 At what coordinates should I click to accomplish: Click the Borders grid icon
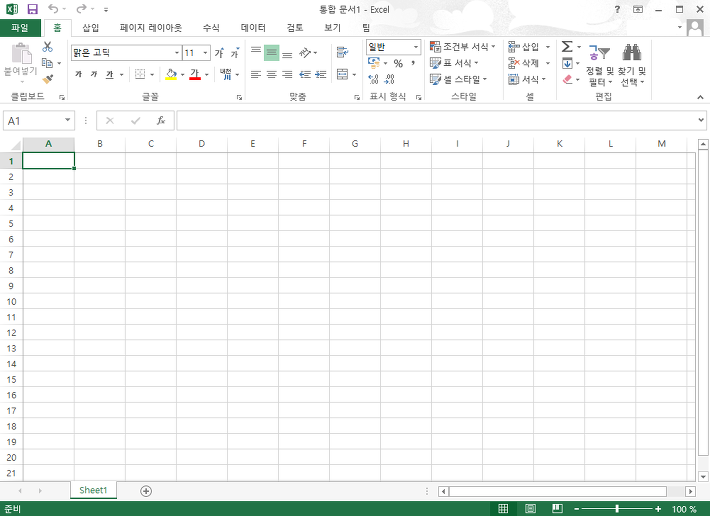[x=140, y=74]
